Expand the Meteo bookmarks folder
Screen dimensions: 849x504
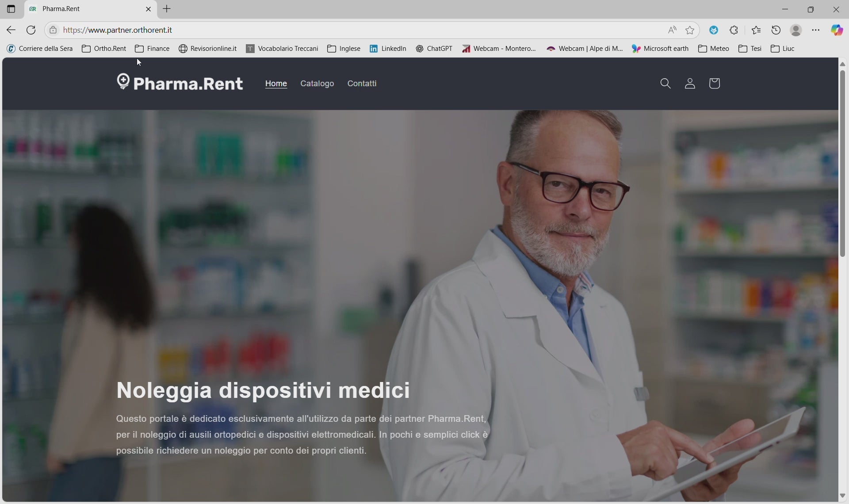[x=714, y=49]
